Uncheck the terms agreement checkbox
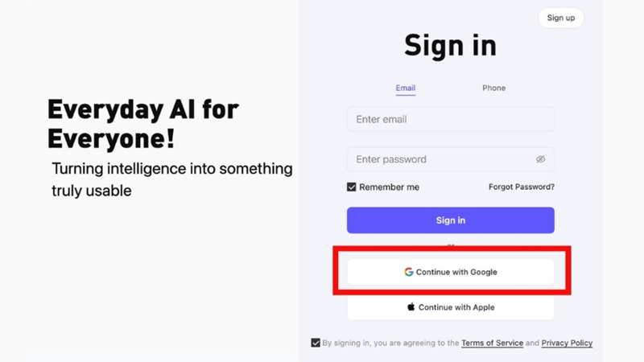This screenshot has height=362, width=644. (316, 343)
